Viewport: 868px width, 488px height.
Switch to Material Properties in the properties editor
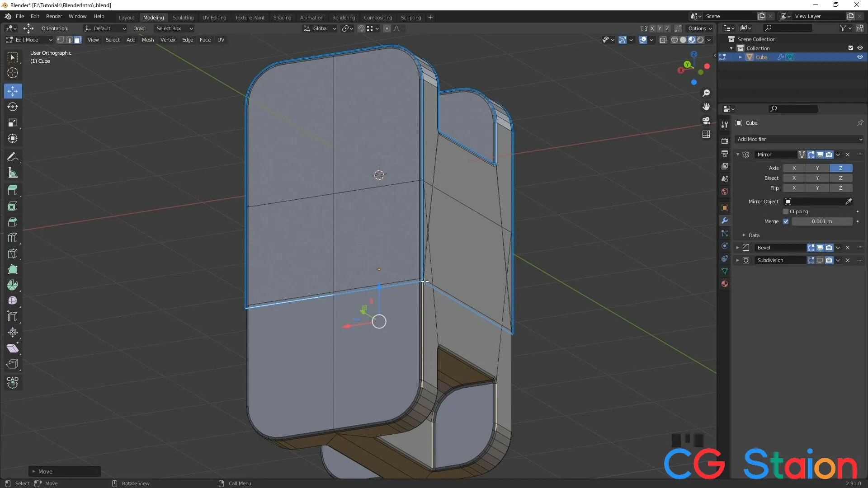[x=724, y=284]
